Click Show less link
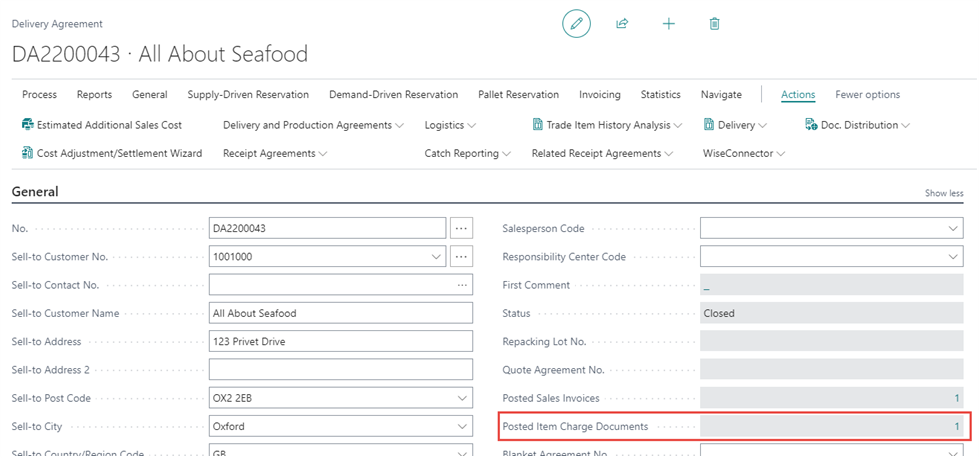Screen dimensions: 979x458 tap(943, 193)
